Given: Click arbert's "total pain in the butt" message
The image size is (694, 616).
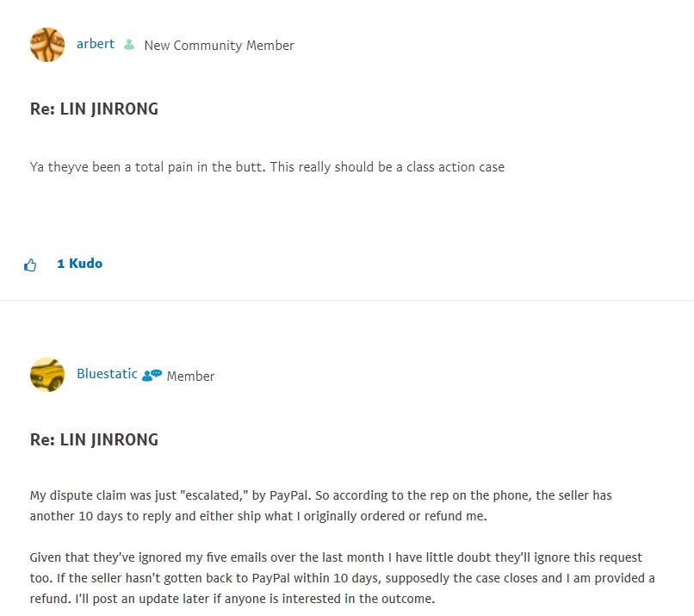Looking at the screenshot, I should (x=267, y=166).
